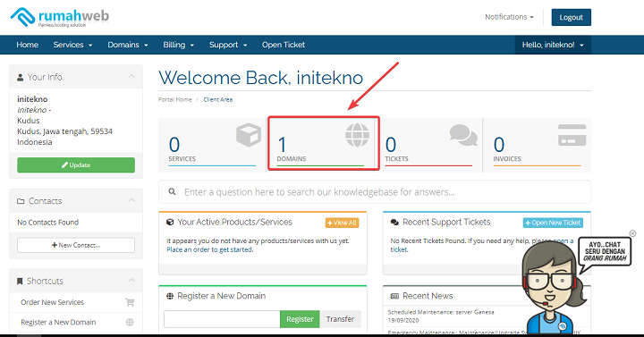The width and height of the screenshot is (644, 337).
Task: Open the 0 Invoices tile
Action: coord(538,145)
